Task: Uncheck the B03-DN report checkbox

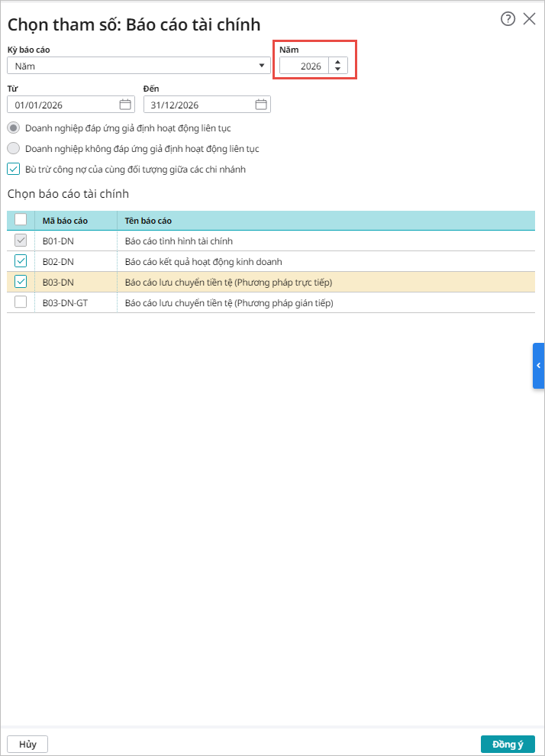Action: pyautogui.click(x=21, y=282)
